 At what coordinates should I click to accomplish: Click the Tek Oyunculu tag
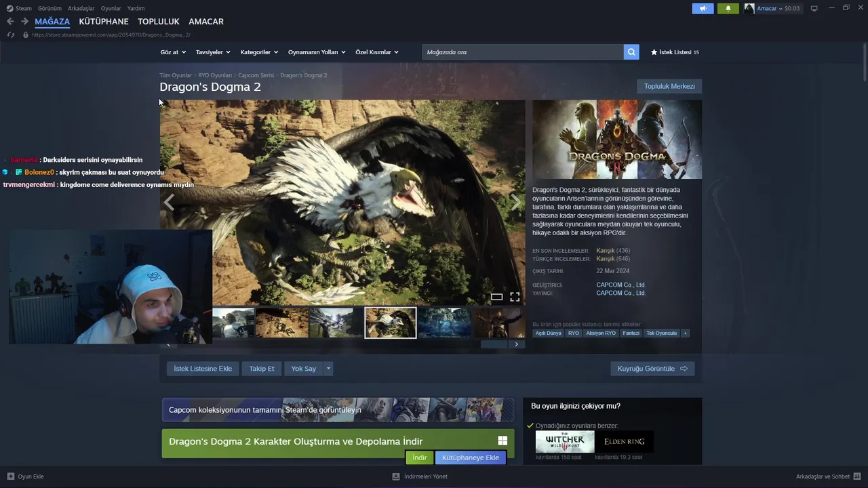click(x=661, y=333)
